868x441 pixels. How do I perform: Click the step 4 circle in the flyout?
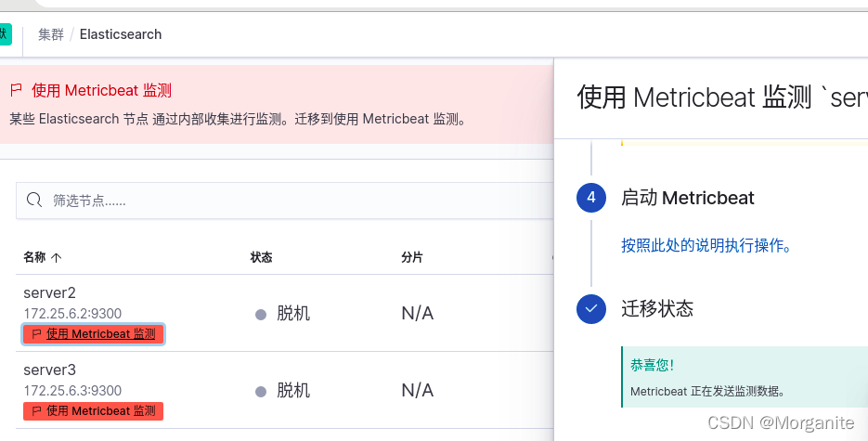point(591,198)
